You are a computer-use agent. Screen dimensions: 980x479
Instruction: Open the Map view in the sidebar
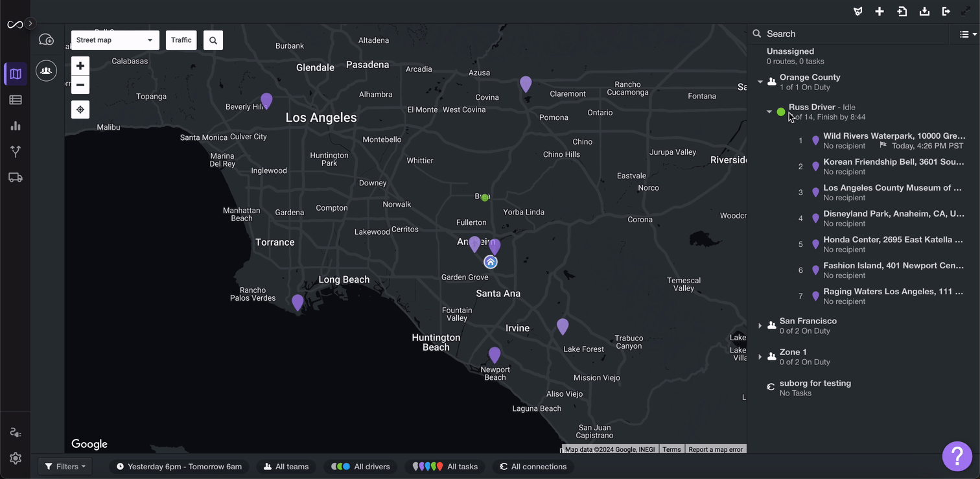(x=16, y=74)
